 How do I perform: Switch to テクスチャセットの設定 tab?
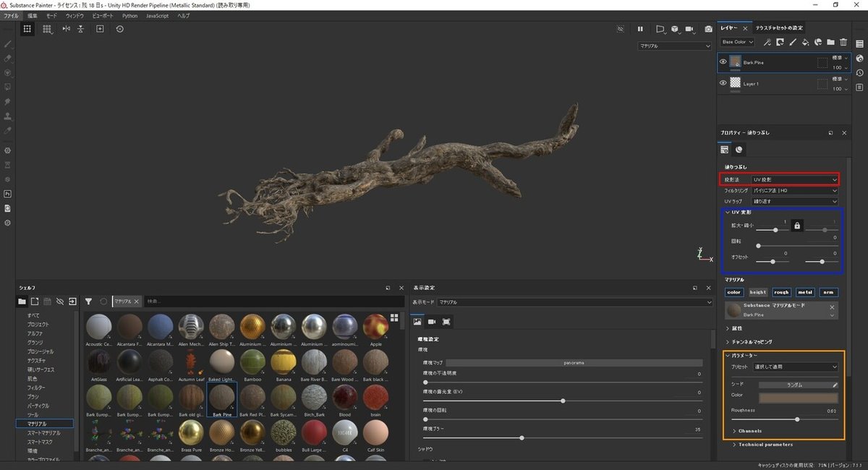[779, 28]
